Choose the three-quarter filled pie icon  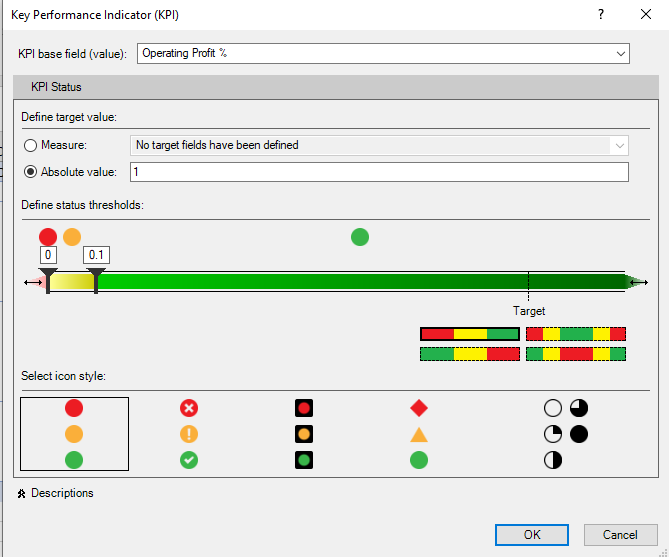click(579, 408)
